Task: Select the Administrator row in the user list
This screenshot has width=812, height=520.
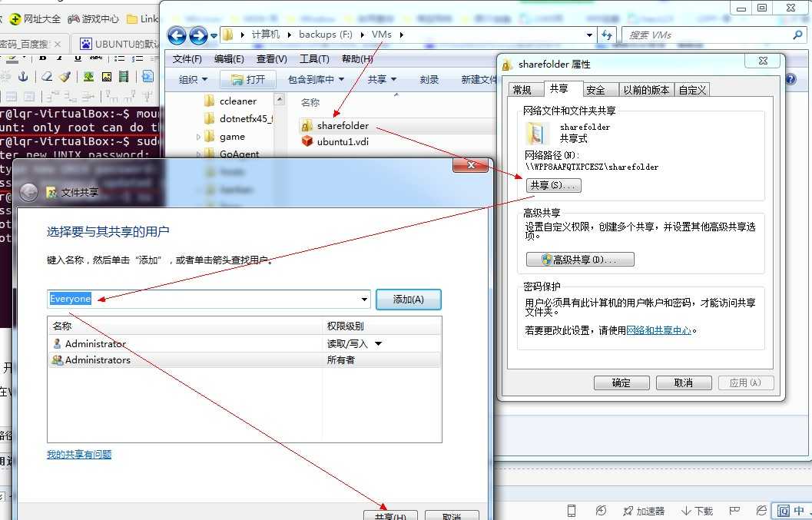Action: tap(244, 344)
